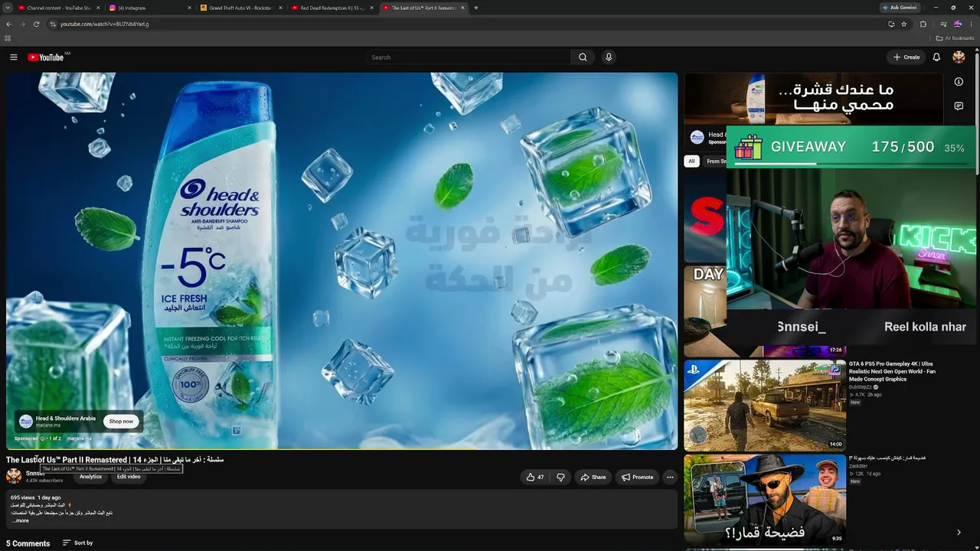Click '695 views 1 day ago' text
980x551 pixels.
click(x=35, y=497)
